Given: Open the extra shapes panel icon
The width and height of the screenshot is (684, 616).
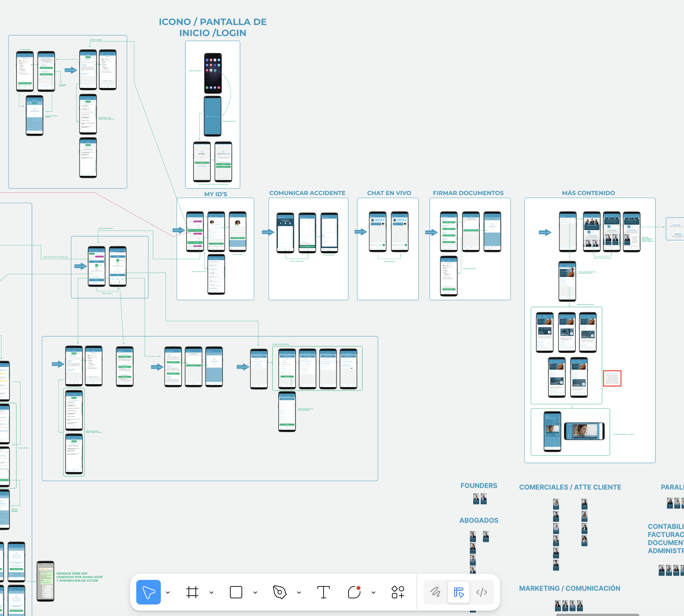Looking at the screenshot, I should (x=397, y=592).
